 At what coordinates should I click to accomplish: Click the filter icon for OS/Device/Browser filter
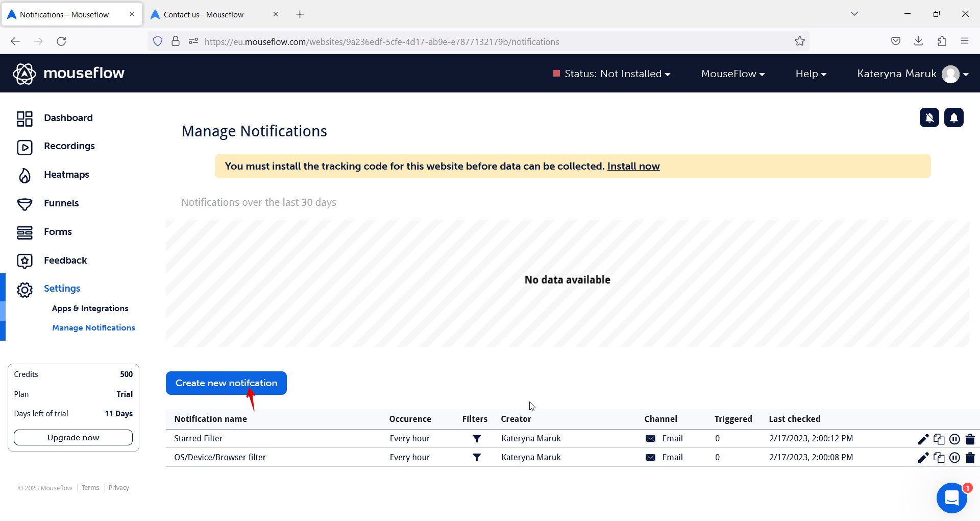tap(477, 458)
